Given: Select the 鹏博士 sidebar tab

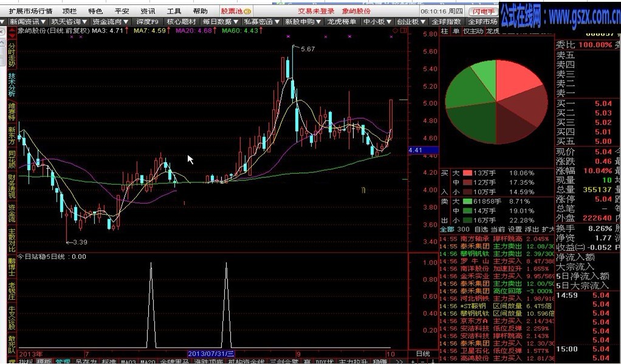Looking at the screenshot, I should (x=12, y=267).
